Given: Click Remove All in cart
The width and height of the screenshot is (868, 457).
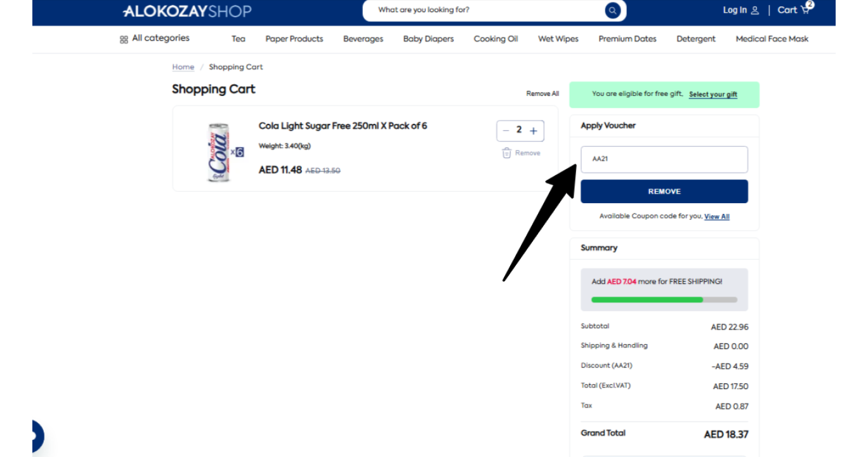Looking at the screenshot, I should [x=542, y=93].
